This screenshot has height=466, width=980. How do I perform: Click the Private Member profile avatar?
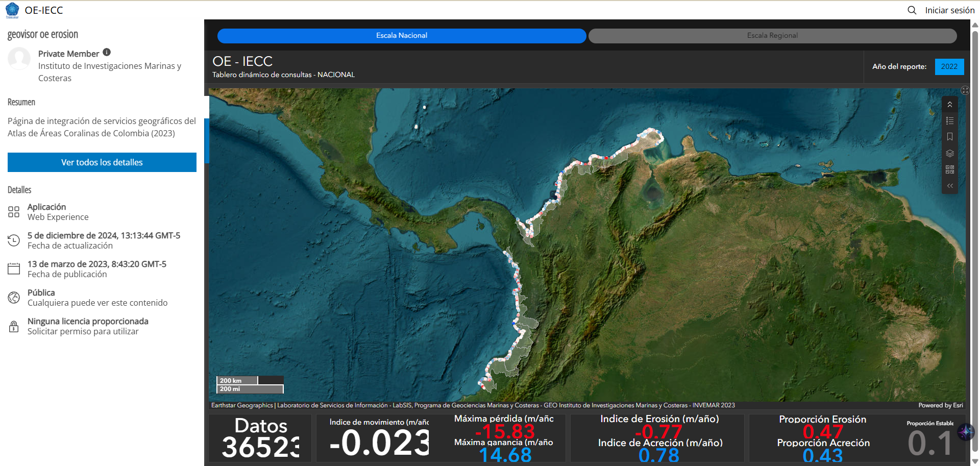(19, 59)
